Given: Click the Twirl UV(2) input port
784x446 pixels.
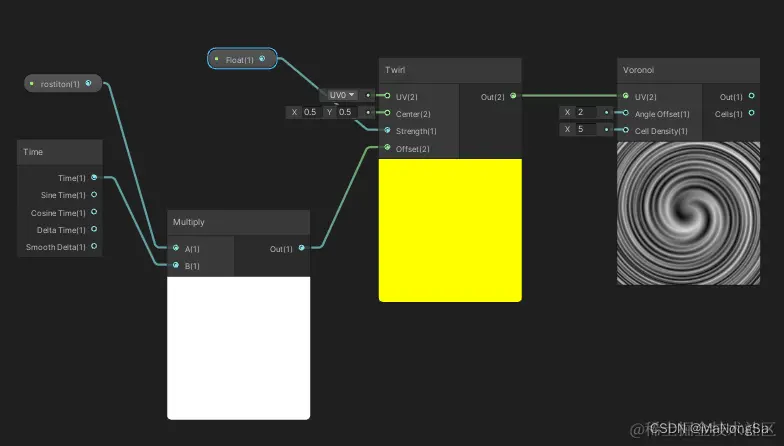Looking at the screenshot, I should click(x=387, y=96).
